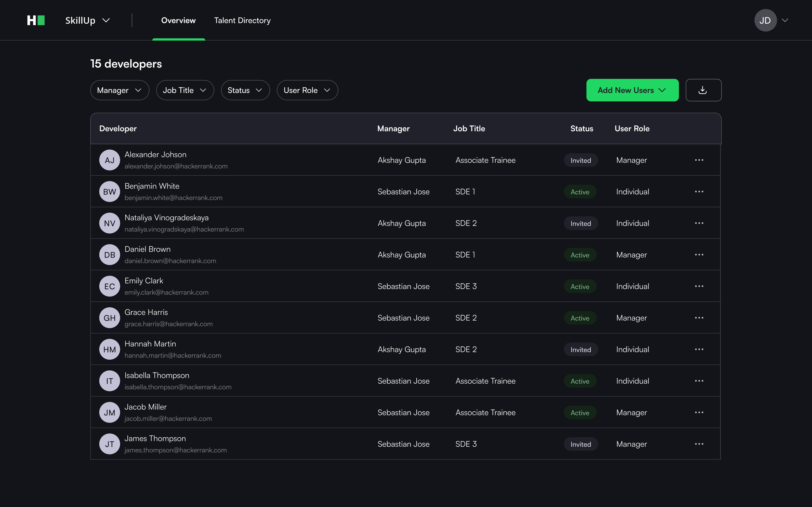Click Benjamin White's email address
812x507 pixels.
(x=173, y=198)
